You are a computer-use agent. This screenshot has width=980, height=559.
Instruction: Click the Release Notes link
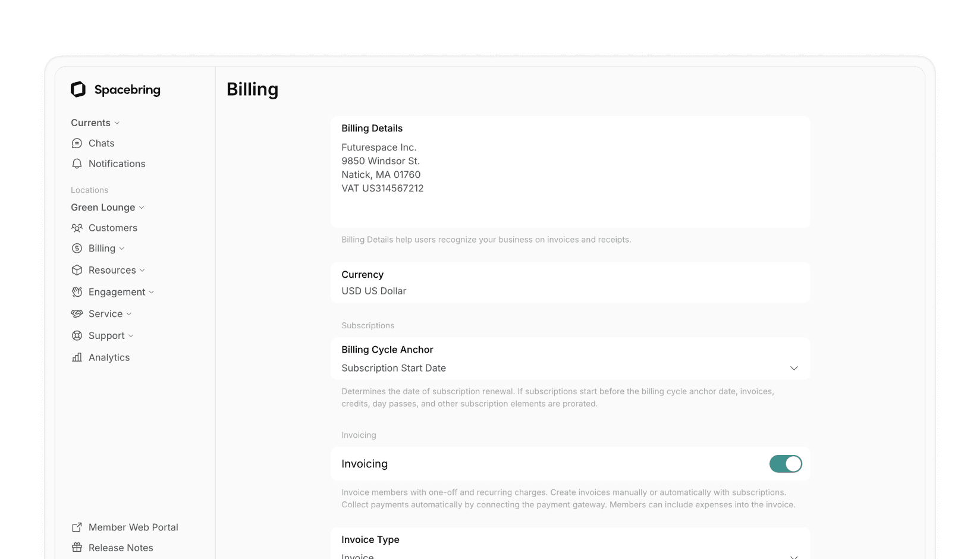coord(120,547)
